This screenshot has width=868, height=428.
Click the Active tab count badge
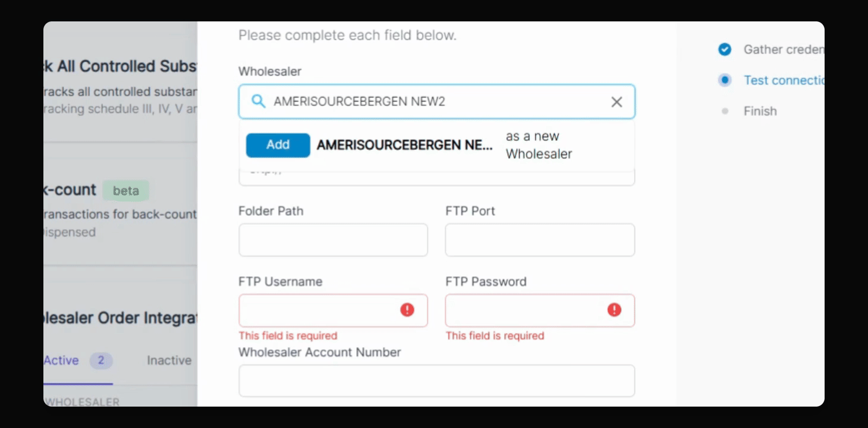point(101,360)
